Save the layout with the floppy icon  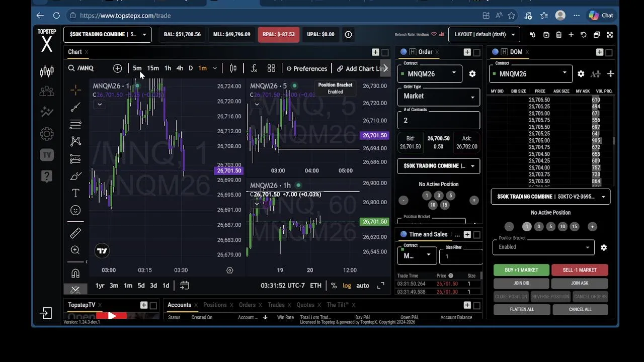click(x=546, y=35)
